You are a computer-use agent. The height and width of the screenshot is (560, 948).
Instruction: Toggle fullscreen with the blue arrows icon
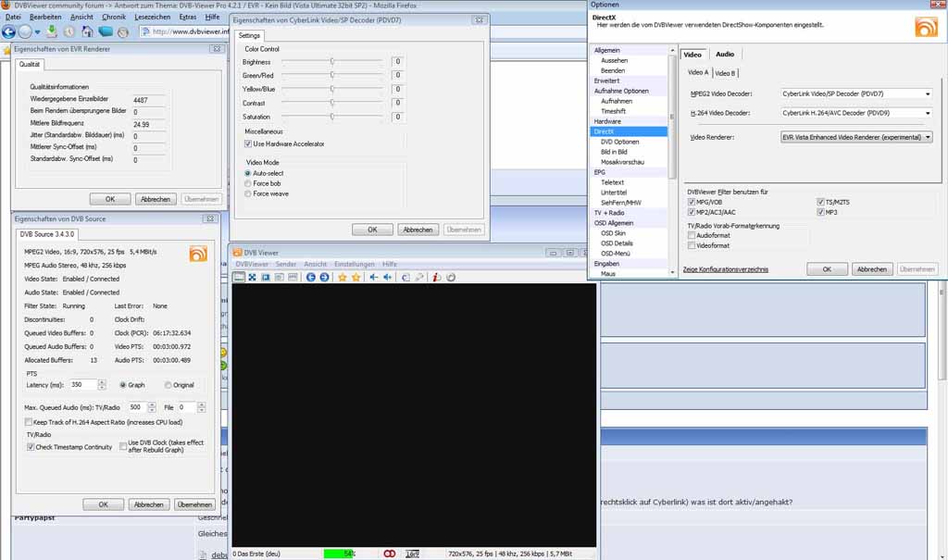[x=252, y=277]
